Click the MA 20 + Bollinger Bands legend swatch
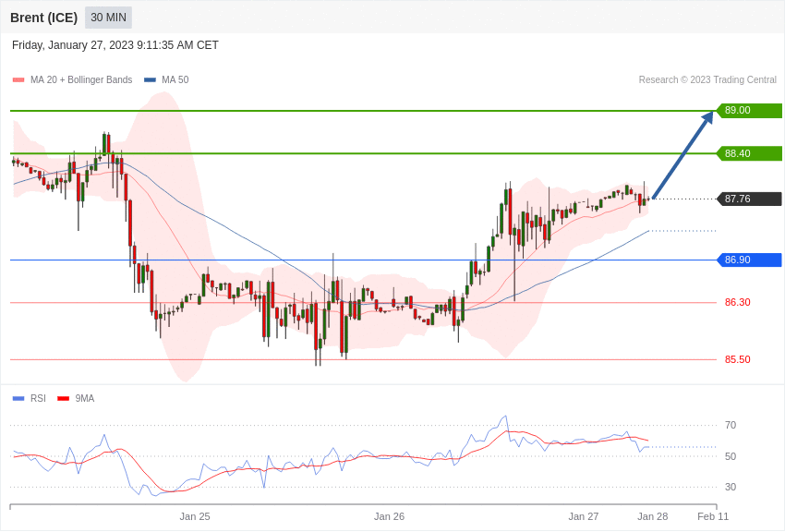Screen dimensions: 785x532 click(x=18, y=79)
